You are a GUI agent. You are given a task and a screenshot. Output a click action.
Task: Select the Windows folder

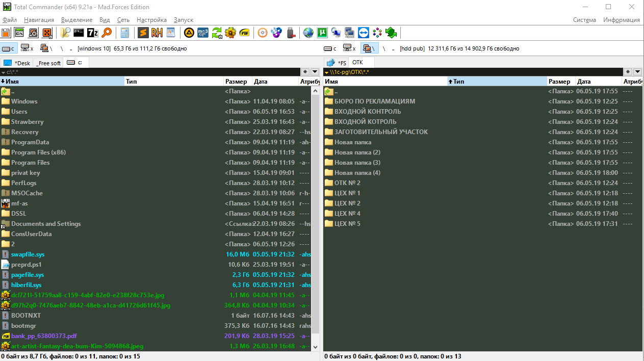156,101
